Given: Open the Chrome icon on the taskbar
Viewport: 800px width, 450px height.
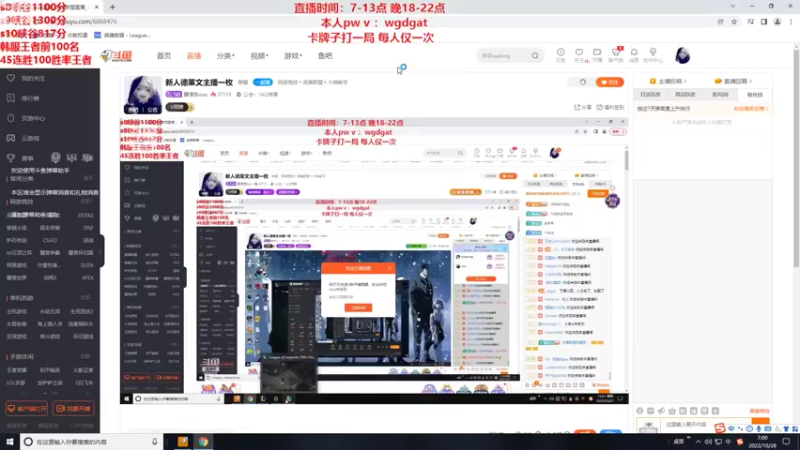Looking at the screenshot, I should click(x=204, y=442).
